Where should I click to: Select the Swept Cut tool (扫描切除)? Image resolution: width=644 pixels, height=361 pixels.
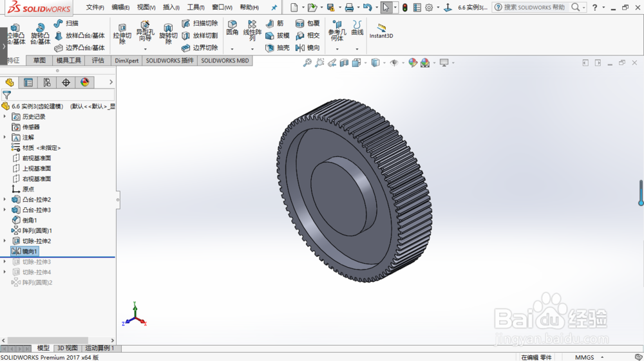click(x=200, y=23)
